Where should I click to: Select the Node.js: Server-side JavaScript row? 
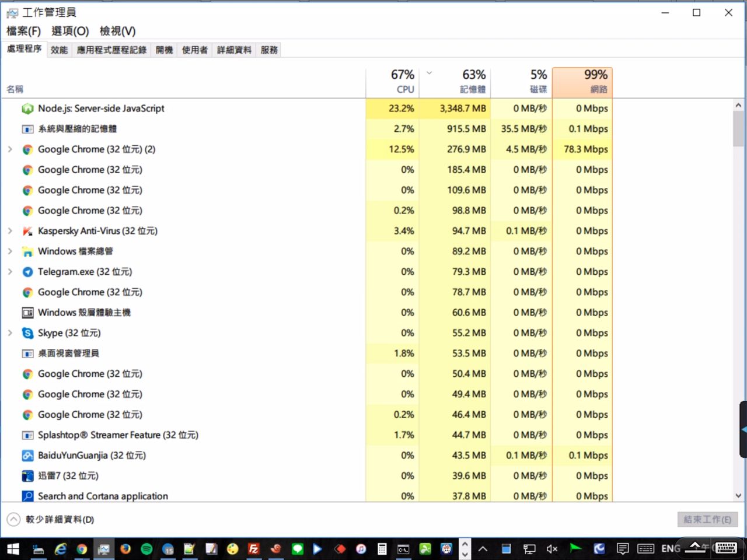(x=307, y=108)
